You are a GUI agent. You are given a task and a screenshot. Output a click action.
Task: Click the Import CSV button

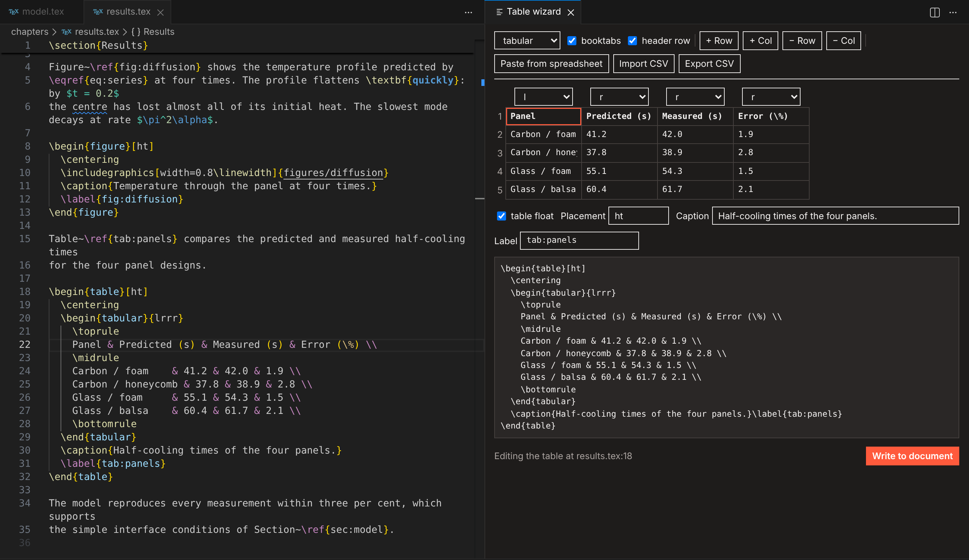[643, 64]
